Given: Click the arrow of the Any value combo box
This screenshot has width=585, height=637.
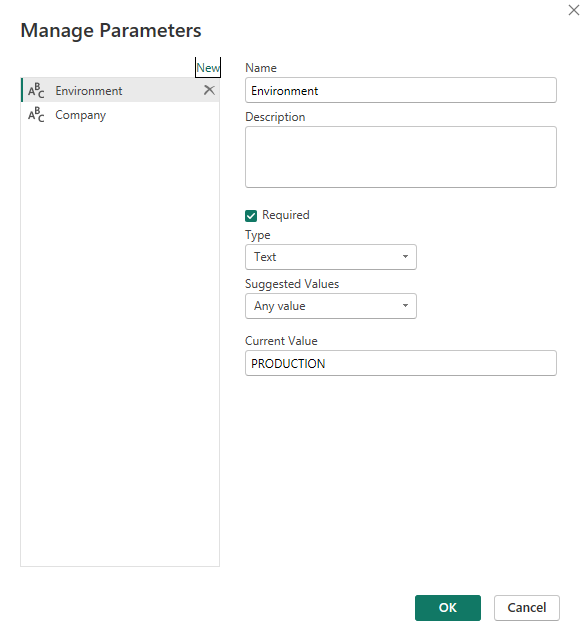Looking at the screenshot, I should (x=405, y=306).
